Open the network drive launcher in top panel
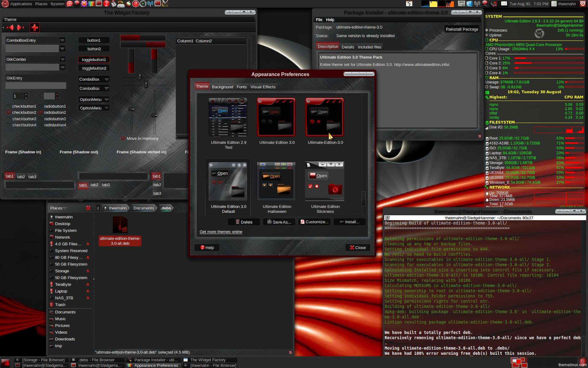This screenshot has height=368, width=588. (x=121, y=4)
